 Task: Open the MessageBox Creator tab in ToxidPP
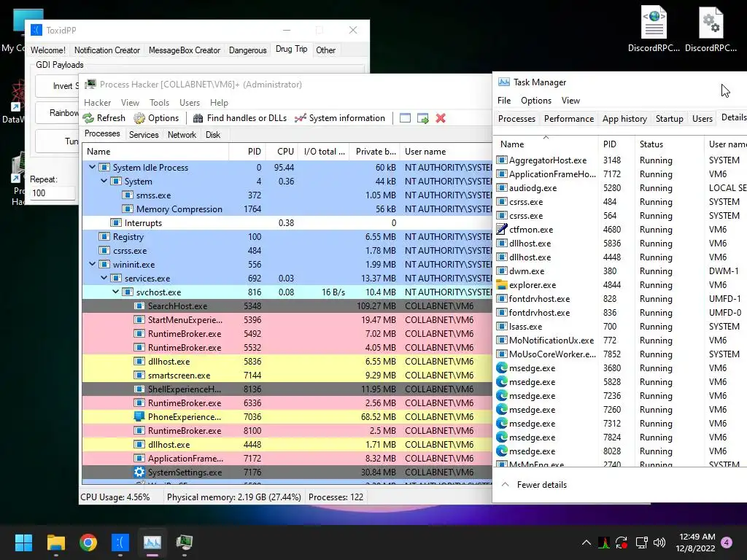tap(185, 50)
